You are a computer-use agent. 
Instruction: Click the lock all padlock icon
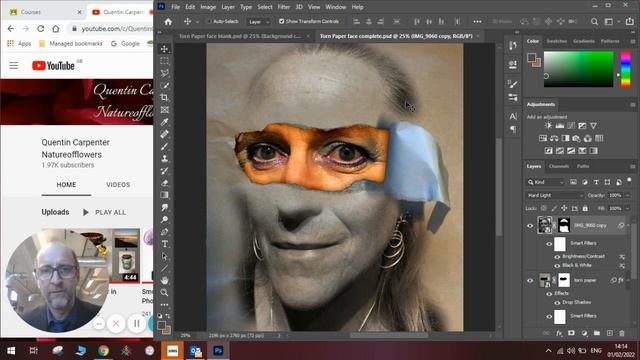[585, 208]
